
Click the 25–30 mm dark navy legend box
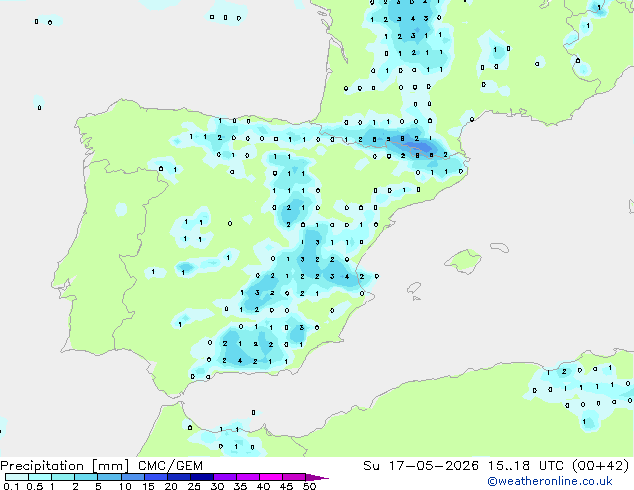tap(201, 477)
